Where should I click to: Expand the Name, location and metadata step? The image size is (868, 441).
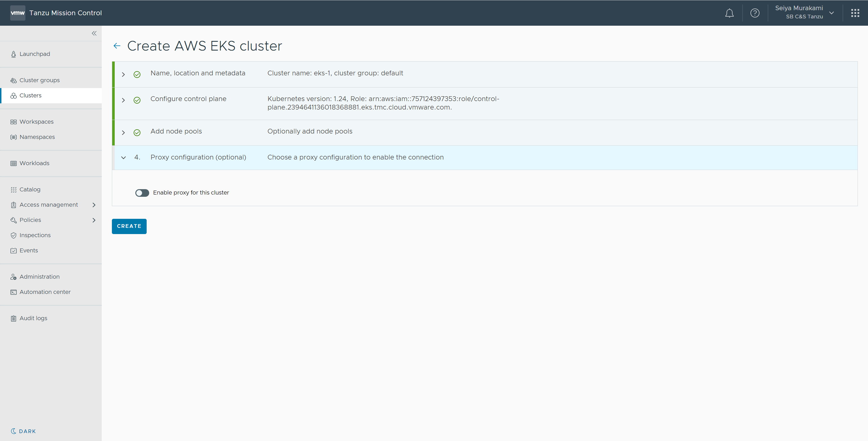point(123,75)
